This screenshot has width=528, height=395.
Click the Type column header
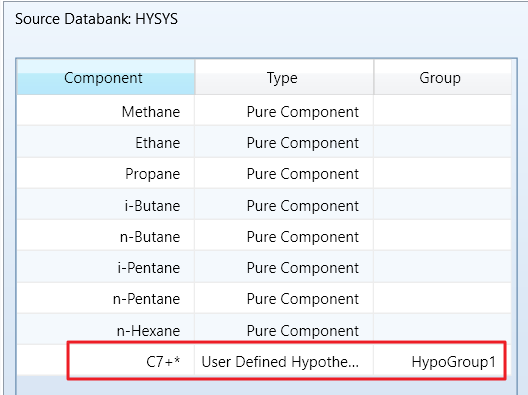coord(284,78)
